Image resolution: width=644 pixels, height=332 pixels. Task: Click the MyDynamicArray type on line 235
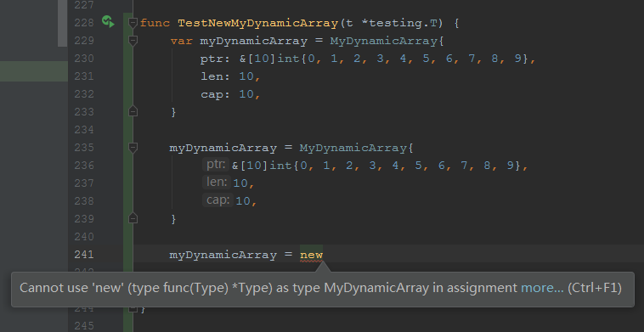(x=353, y=148)
